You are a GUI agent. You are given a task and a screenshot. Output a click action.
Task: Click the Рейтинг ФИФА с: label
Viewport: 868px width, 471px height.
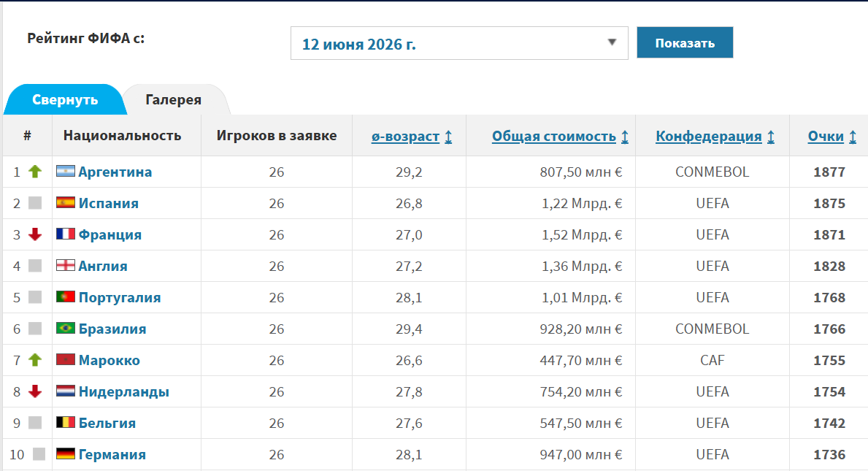coord(86,38)
